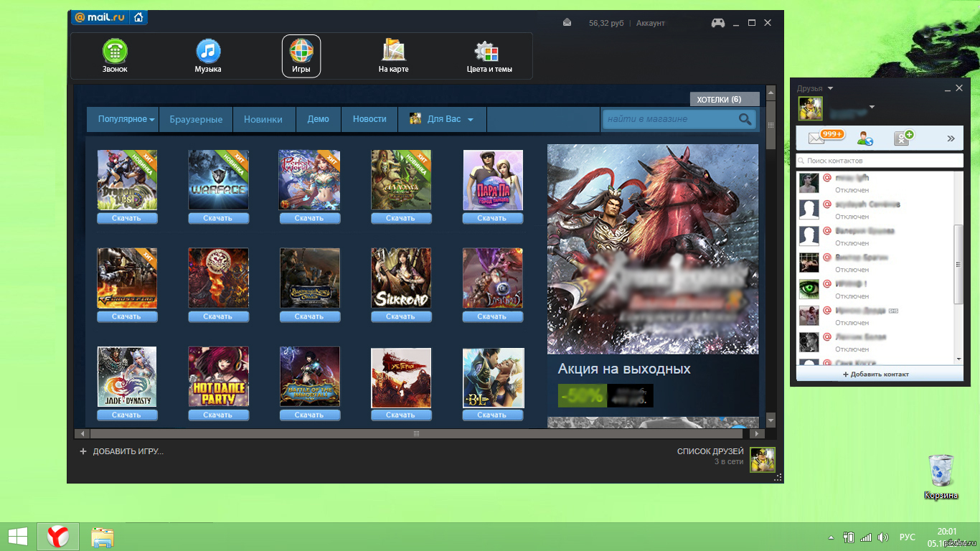Open Цвета и темы settings icon
Image resolution: width=980 pixels, height=551 pixels.
(x=489, y=52)
